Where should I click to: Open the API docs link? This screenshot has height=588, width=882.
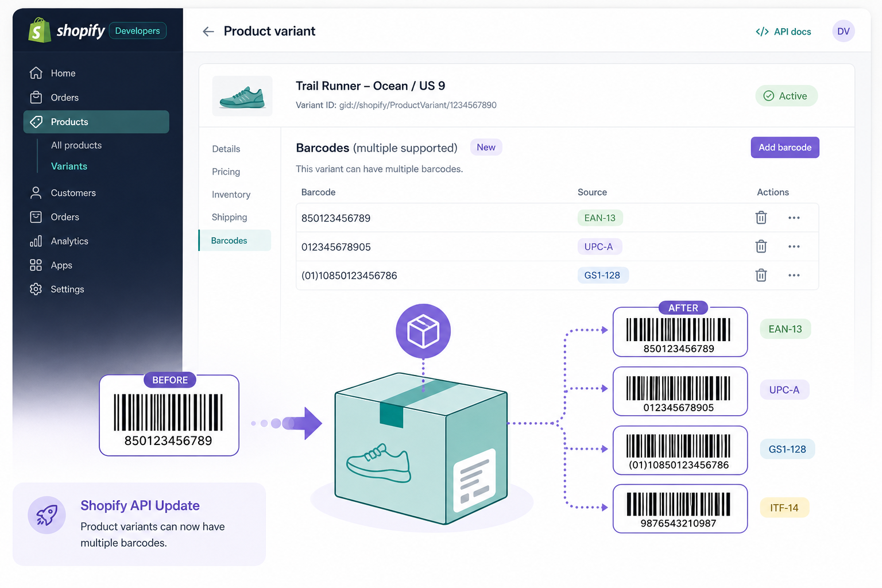(x=783, y=32)
